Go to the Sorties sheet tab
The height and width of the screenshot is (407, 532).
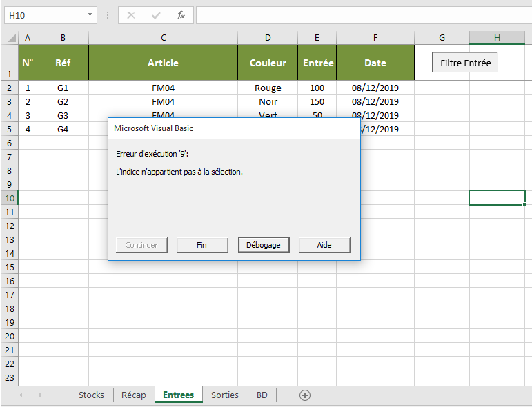tap(225, 395)
